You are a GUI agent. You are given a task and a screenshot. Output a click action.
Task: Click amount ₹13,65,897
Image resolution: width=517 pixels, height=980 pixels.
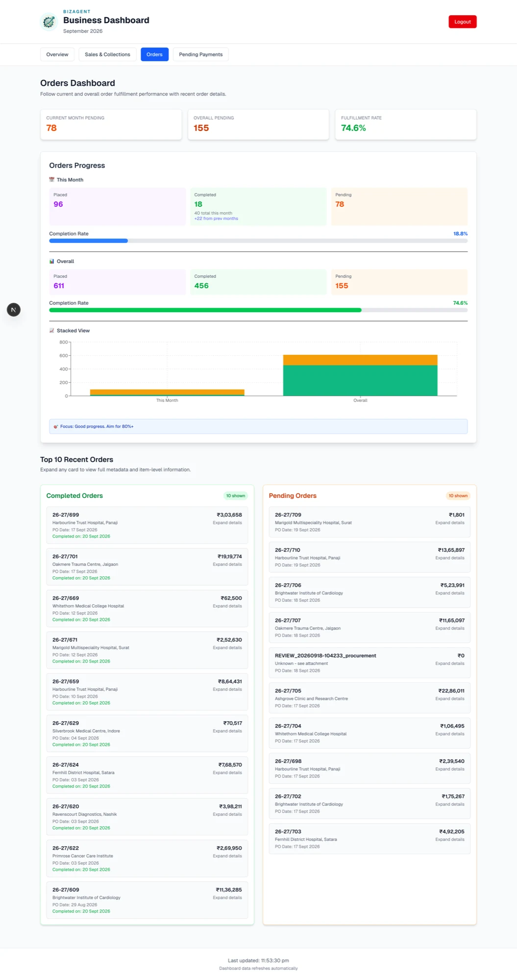coord(451,550)
